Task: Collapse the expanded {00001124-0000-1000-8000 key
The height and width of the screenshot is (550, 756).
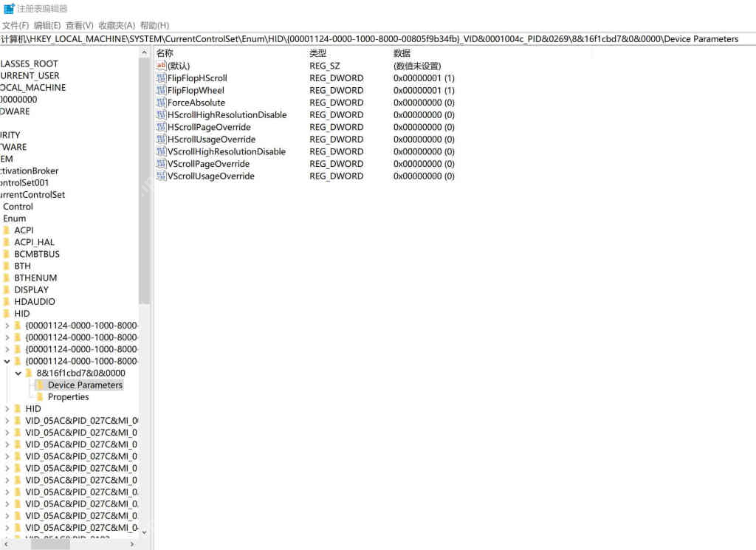Action: tap(7, 361)
